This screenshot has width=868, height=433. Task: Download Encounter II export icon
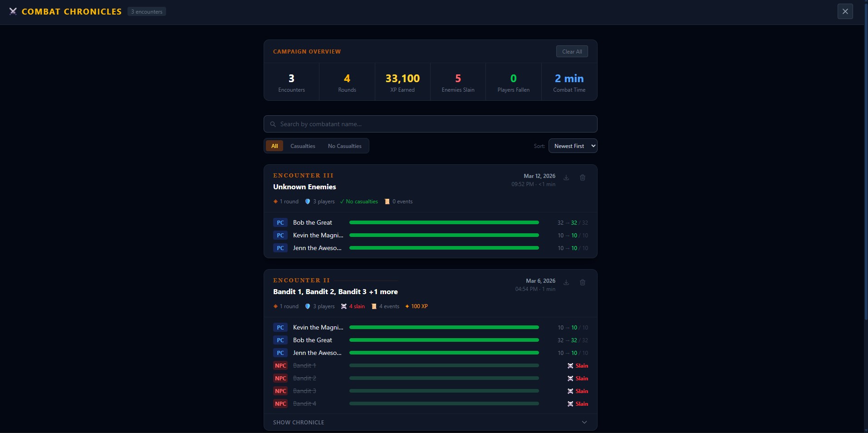566,282
